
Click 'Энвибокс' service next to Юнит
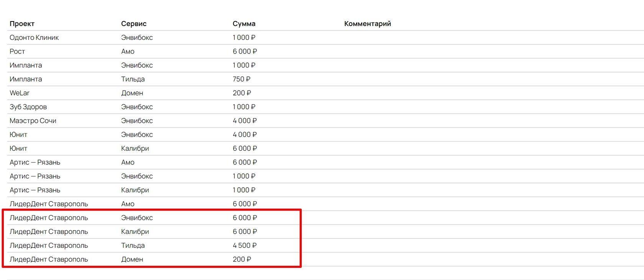click(x=137, y=135)
